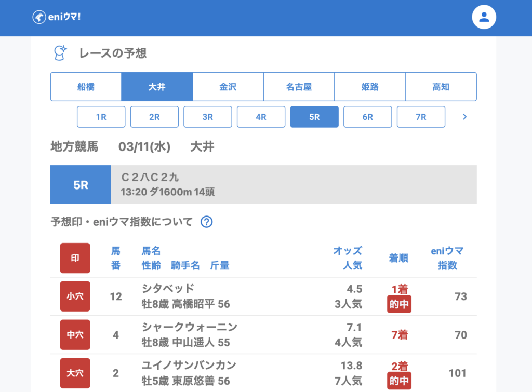The image size is (532, 392).
Task: Click horse name ユイノサンバンカン
Action: coord(189,365)
